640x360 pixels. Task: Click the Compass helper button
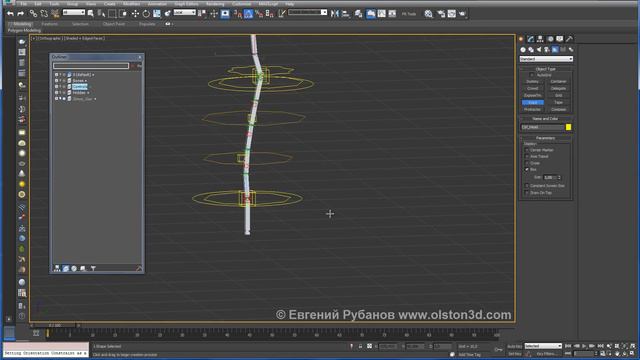point(558,109)
